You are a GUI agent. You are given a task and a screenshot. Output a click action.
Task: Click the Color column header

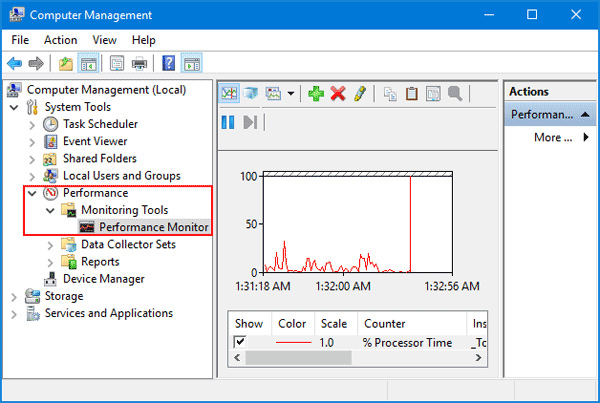pyautogui.click(x=293, y=324)
